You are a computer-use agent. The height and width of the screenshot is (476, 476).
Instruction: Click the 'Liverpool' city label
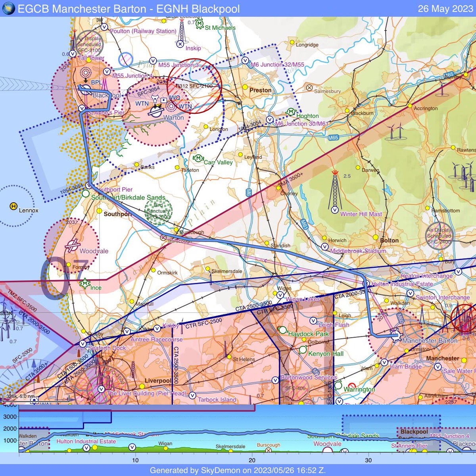point(158,381)
